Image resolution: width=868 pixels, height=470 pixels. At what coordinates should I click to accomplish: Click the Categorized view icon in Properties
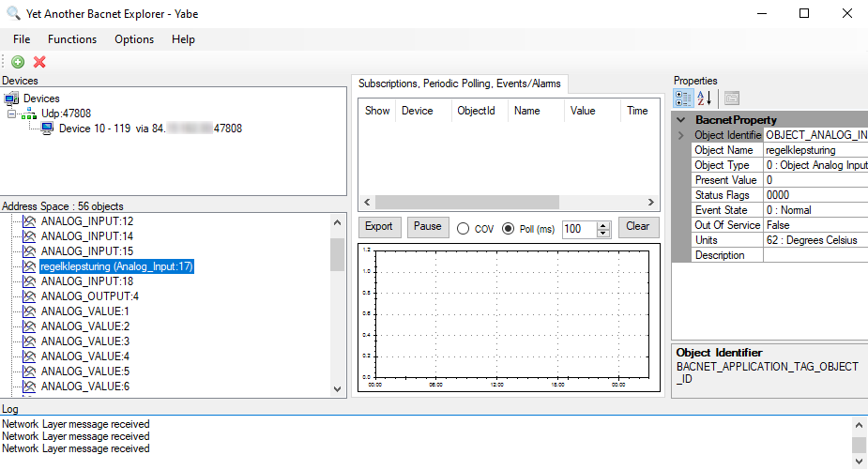(x=683, y=98)
